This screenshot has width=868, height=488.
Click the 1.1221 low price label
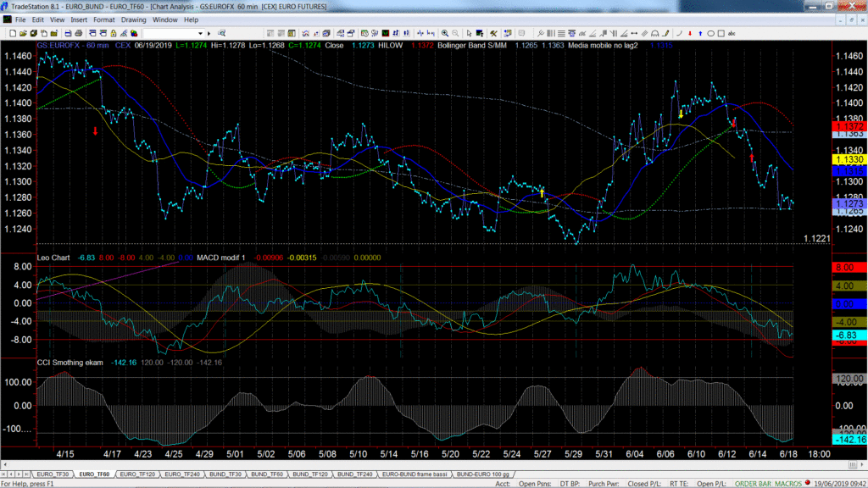tap(817, 239)
